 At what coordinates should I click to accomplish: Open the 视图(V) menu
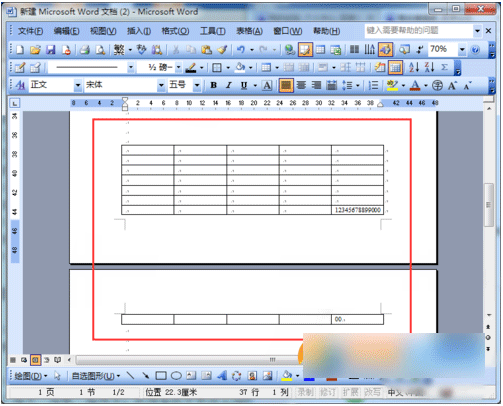click(x=103, y=31)
